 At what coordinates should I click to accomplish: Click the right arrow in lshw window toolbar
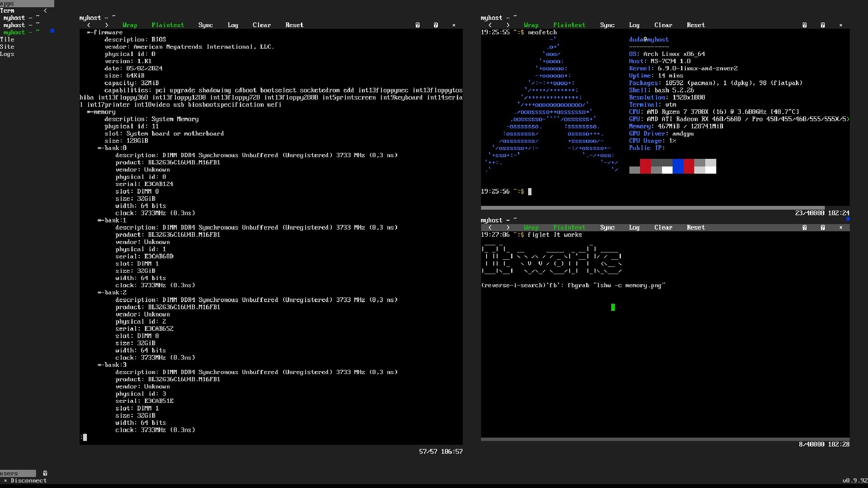pyautogui.click(x=106, y=25)
